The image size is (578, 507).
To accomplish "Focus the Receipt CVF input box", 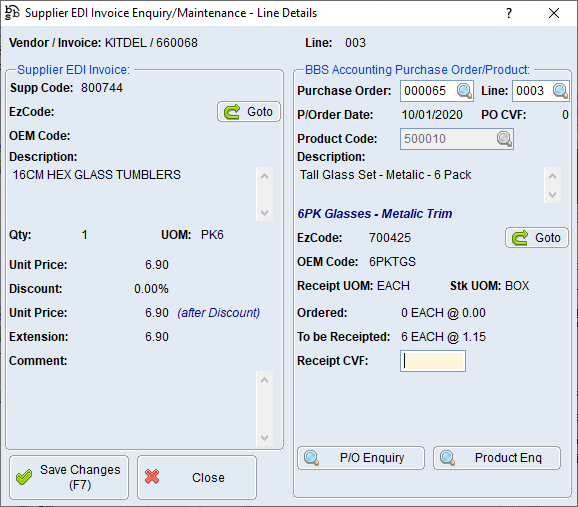I will (x=433, y=361).
